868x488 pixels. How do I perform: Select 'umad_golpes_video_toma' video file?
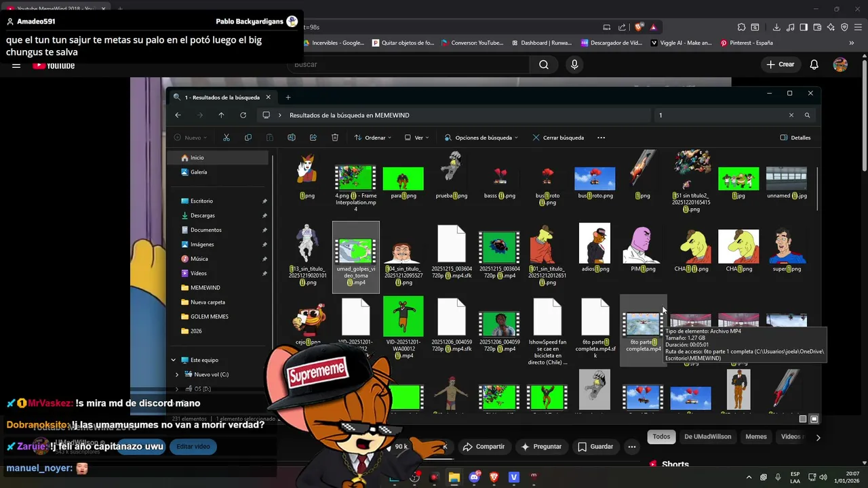coord(356,257)
